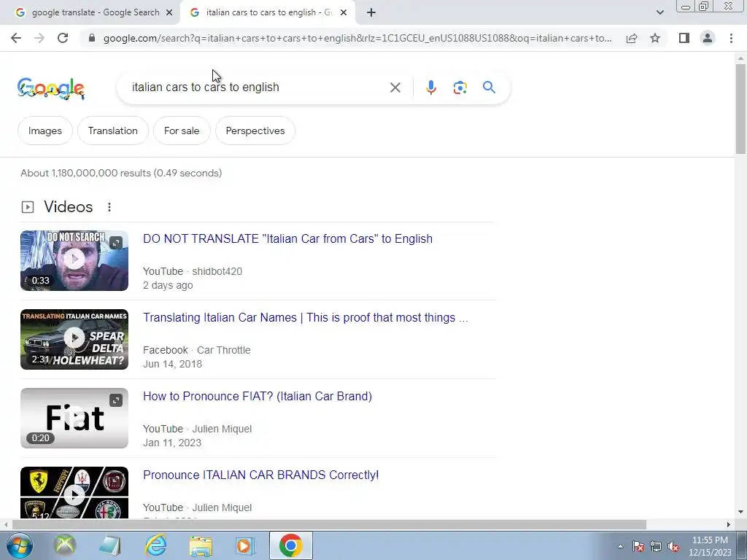Viewport: 747px width, 560px height.
Task: Filter results by Translation
Action: (x=113, y=131)
